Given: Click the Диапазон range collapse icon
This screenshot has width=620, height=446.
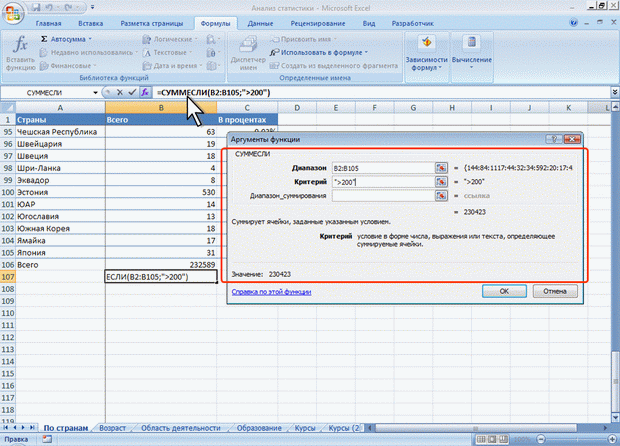Looking at the screenshot, I should [x=441, y=168].
